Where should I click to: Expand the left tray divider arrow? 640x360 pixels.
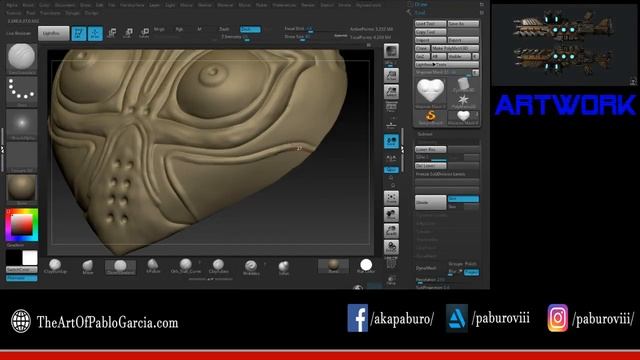coord(2,150)
